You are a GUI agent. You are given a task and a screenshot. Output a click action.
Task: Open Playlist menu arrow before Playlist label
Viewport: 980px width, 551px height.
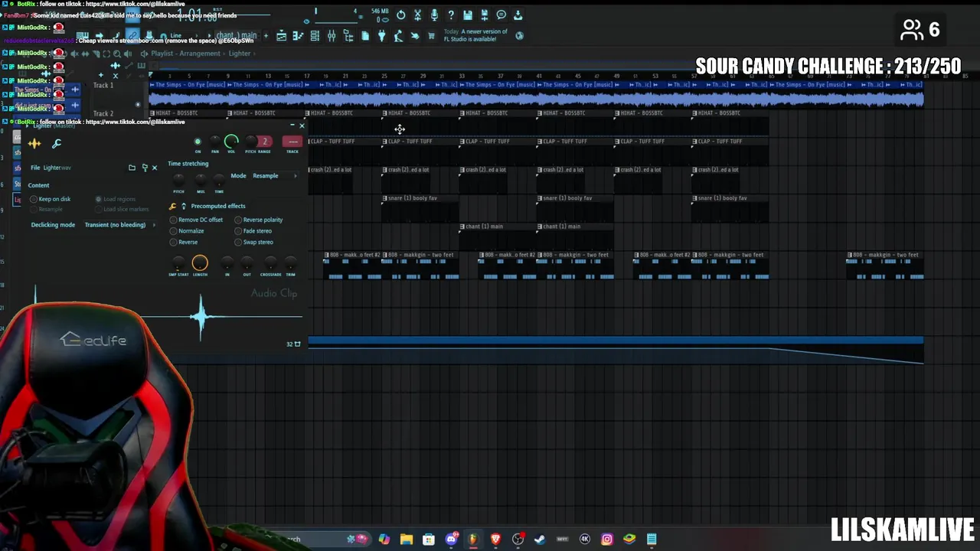coord(144,54)
